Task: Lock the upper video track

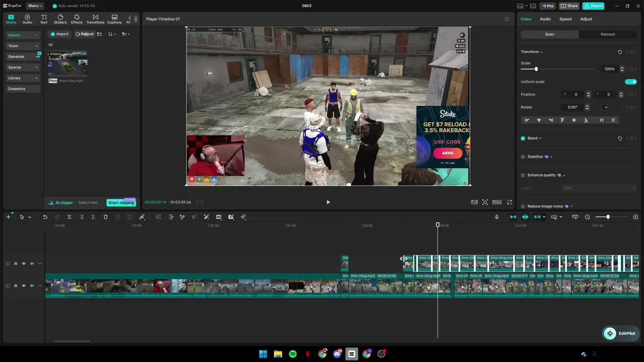Action: (16, 263)
